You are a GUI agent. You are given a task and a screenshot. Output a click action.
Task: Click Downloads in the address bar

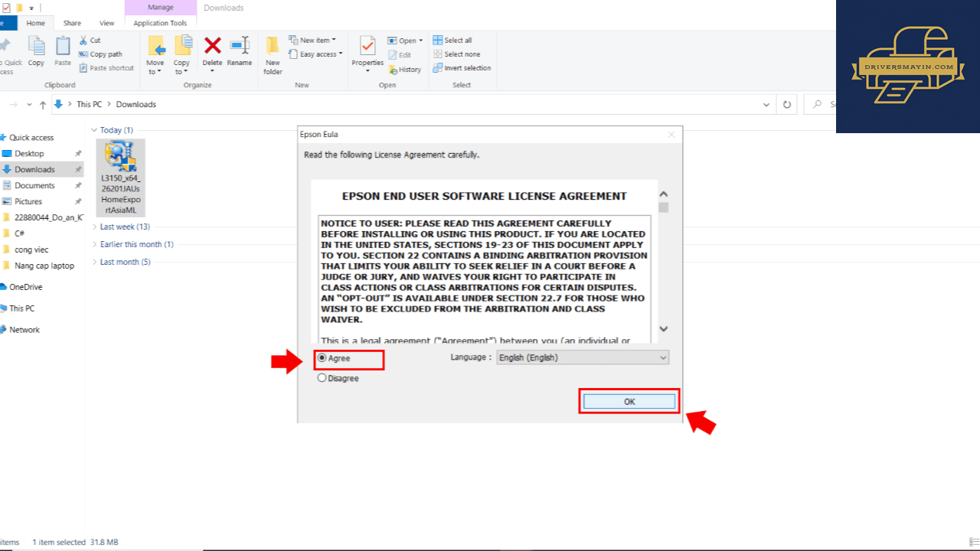[136, 104]
